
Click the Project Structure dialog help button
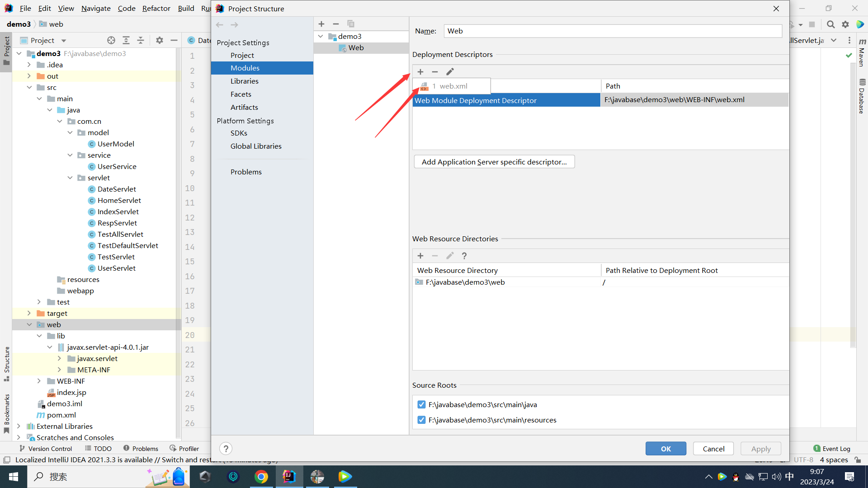click(226, 449)
